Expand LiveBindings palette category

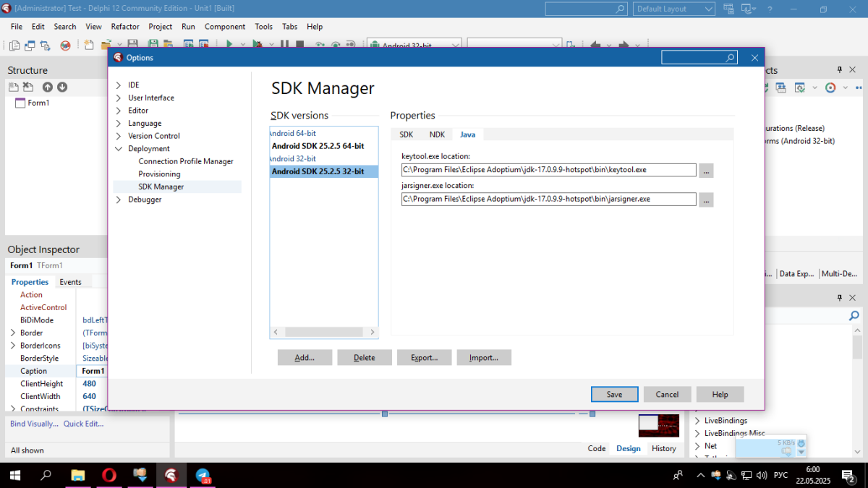697,421
